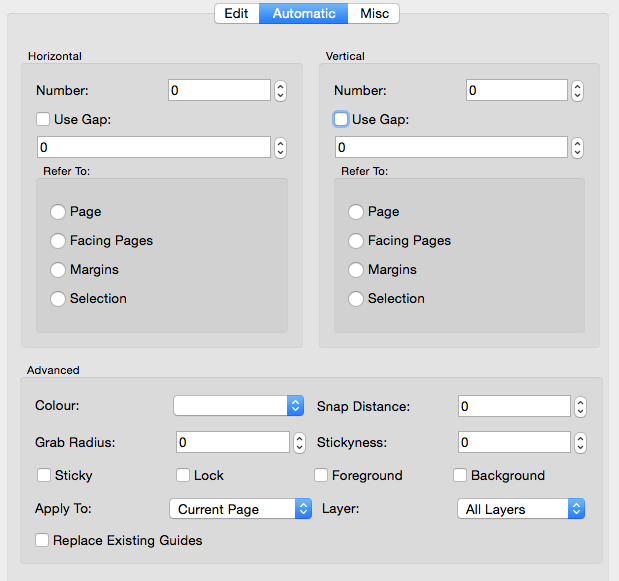Click the Snap Distance stepper
Image resolution: width=619 pixels, height=581 pixels.
coord(579,407)
